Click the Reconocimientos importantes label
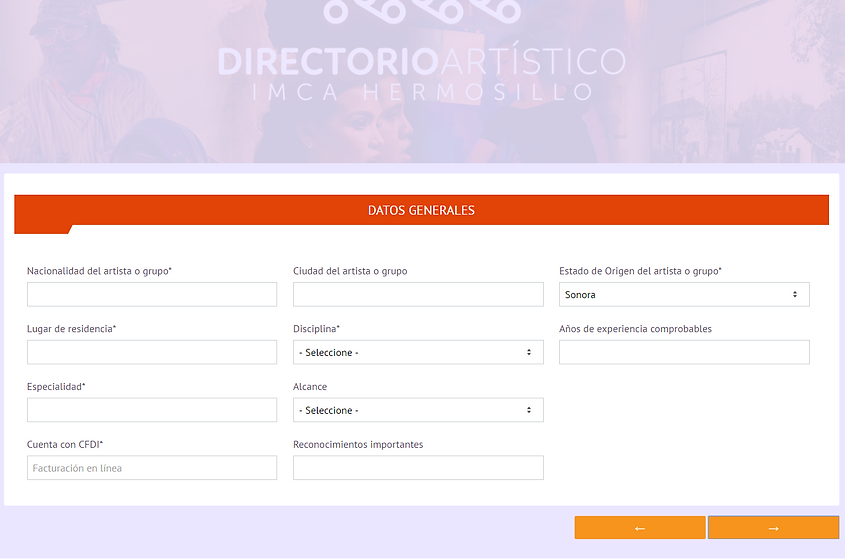845x559 pixels. coord(358,444)
